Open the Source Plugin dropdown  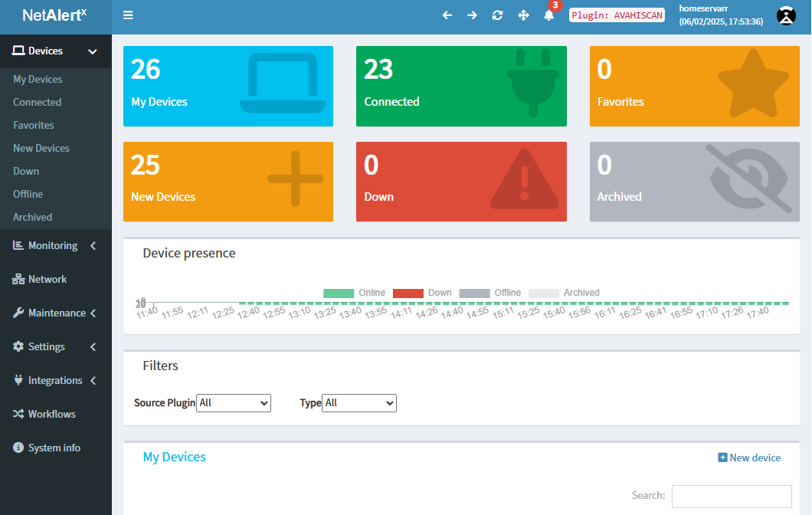[234, 402]
